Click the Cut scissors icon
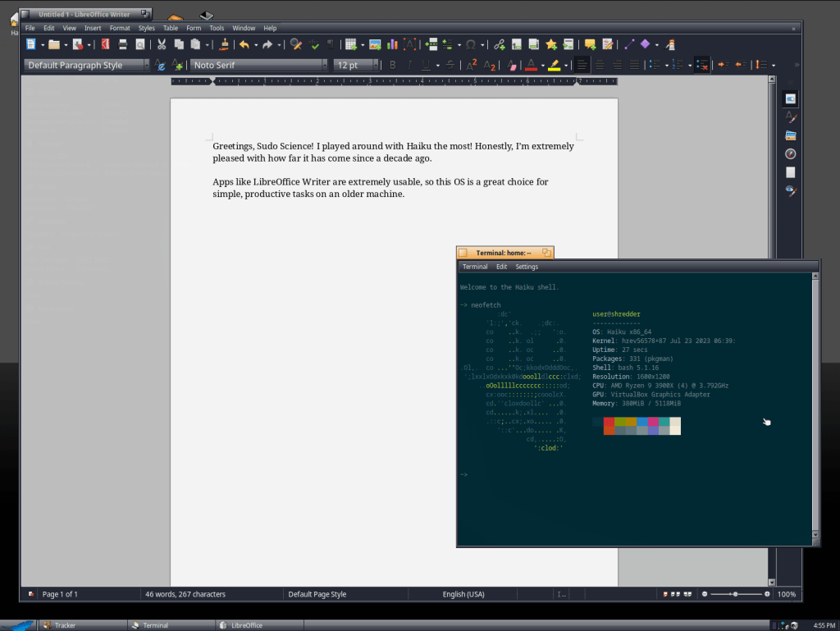 pos(162,44)
